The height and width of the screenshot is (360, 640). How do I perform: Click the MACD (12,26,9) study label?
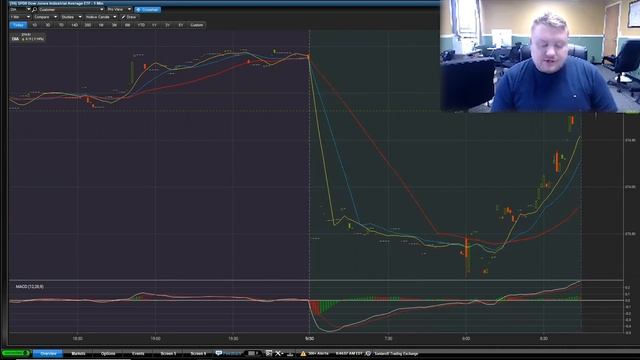pyautogui.click(x=30, y=287)
